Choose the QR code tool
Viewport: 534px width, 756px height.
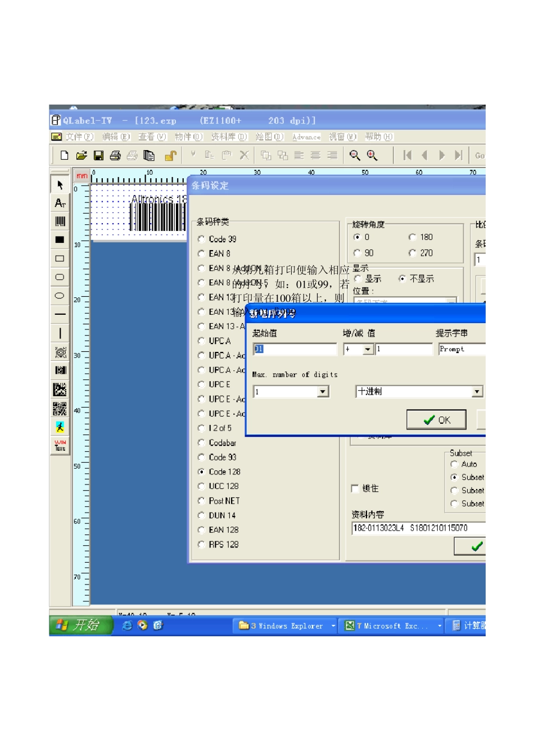60,408
